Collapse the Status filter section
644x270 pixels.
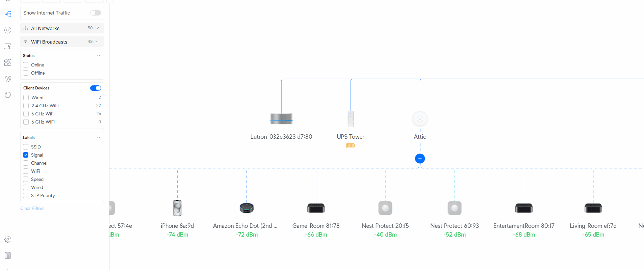[x=98, y=56]
